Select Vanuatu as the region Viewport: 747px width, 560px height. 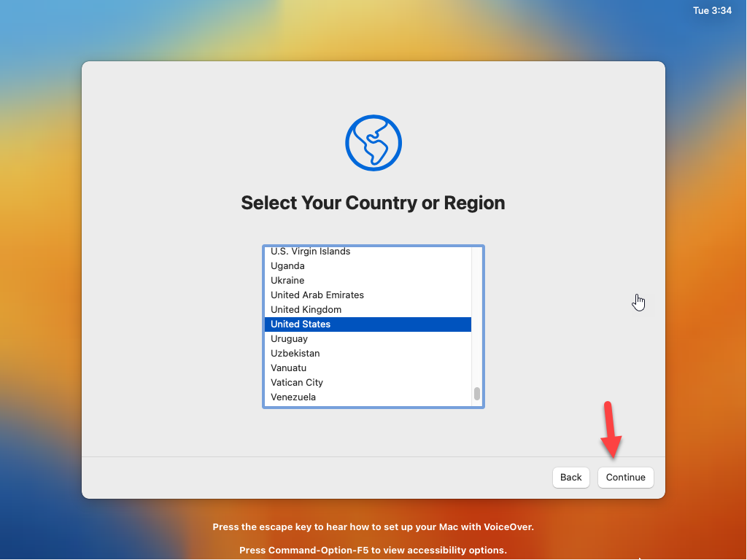(368, 368)
